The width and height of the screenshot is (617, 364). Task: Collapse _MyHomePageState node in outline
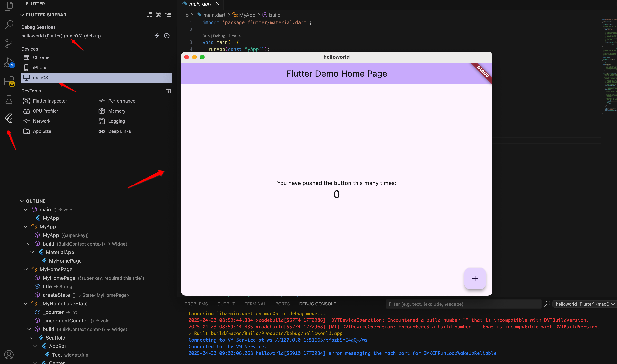click(25, 303)
